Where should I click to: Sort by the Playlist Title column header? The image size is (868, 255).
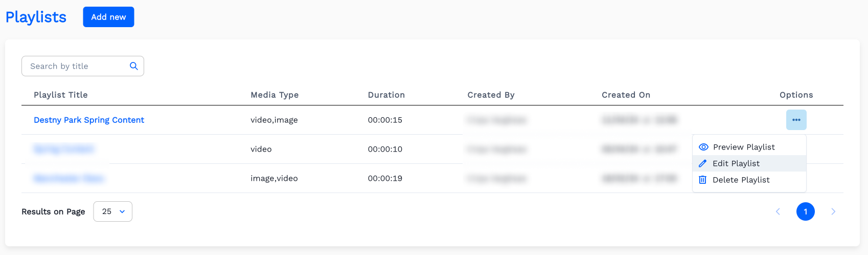tap(61, 95)
